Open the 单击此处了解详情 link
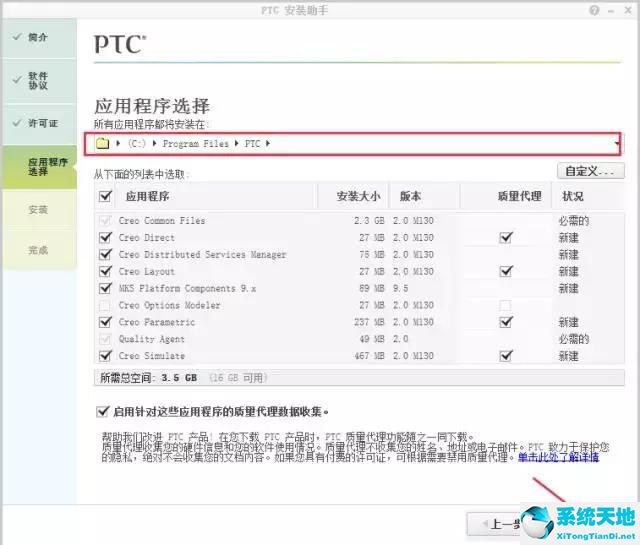Image resolution: width=640 pixels, height=545 pixels. pos(558,457)
